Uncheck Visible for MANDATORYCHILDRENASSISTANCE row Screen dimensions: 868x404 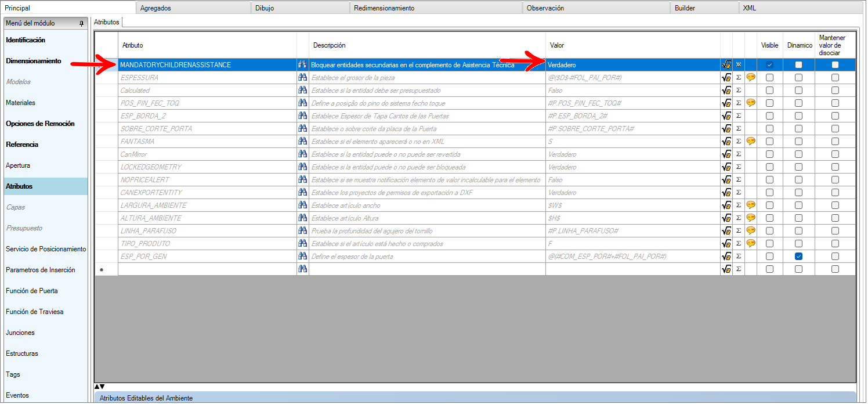[x=769, y=65]
